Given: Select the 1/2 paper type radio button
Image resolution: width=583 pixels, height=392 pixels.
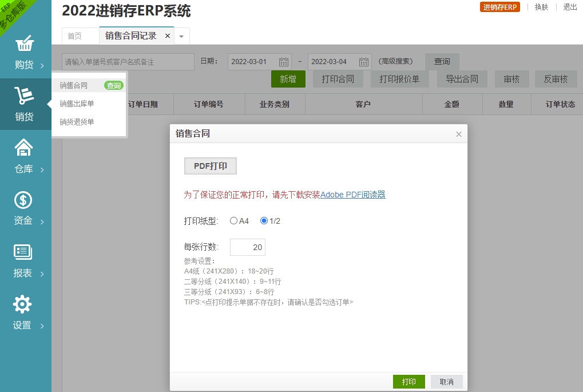Looking at the screenshot, I should pos(264,221).
